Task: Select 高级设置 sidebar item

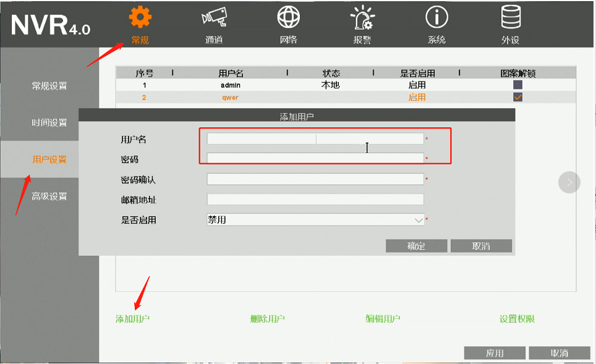Action: click(49, 197)
